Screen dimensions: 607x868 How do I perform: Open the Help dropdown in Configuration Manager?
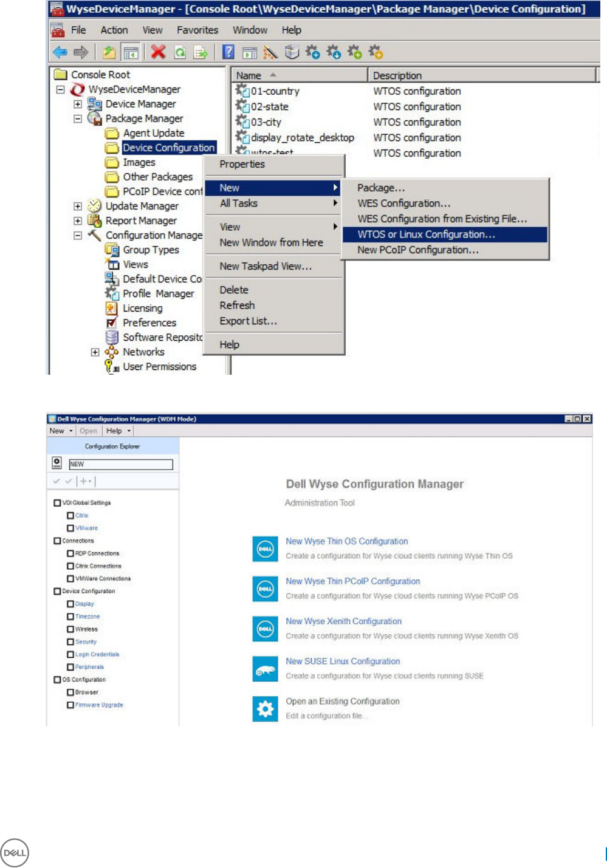pyautogui.click(x=118, y=431)
